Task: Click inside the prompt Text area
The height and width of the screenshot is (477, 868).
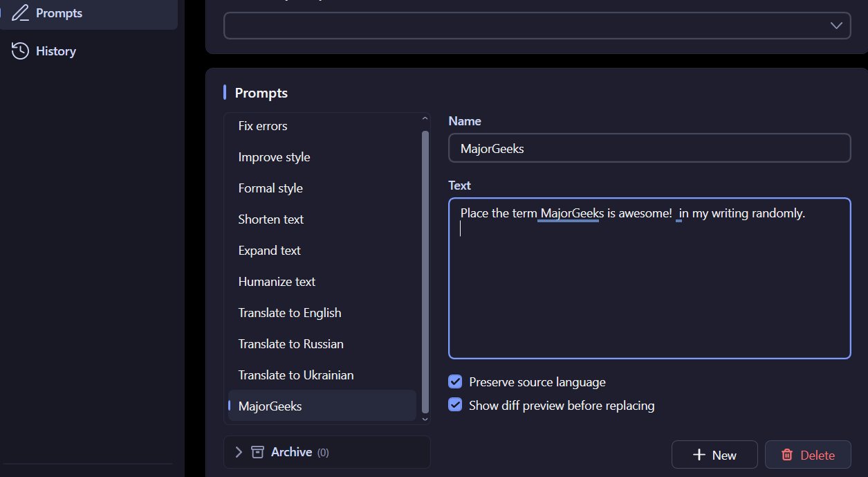Action: click(649, 278)
